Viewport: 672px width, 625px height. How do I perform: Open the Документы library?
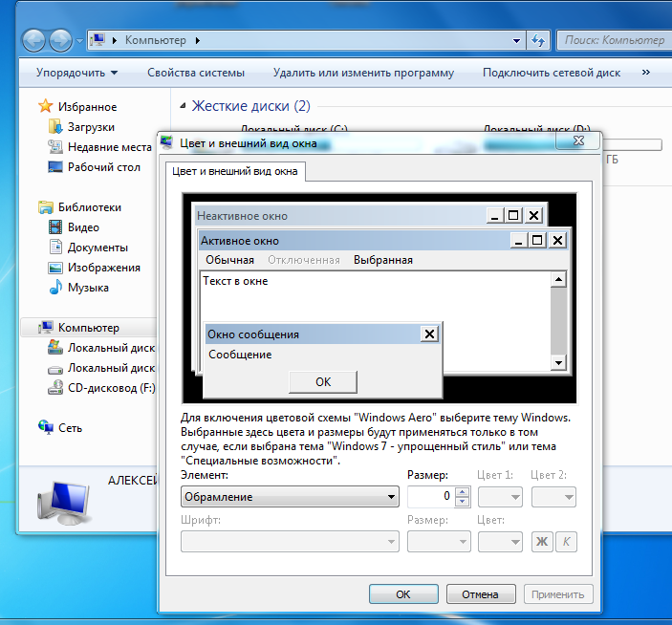point(98,248)
